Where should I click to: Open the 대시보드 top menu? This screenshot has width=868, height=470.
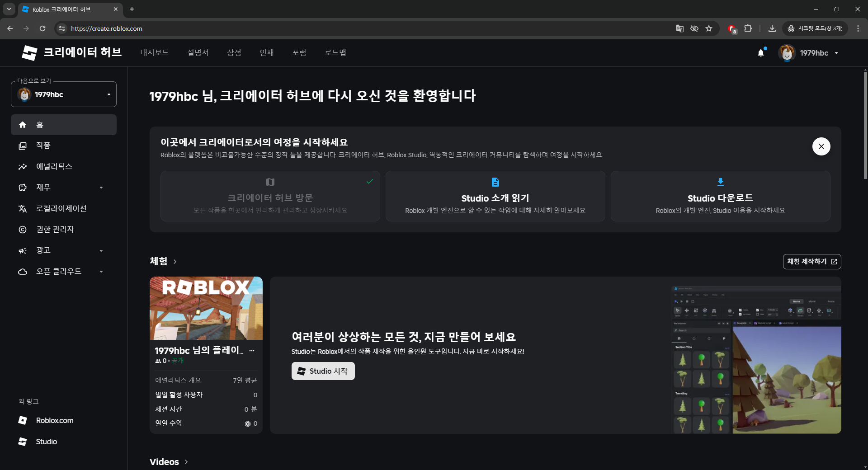155,52
